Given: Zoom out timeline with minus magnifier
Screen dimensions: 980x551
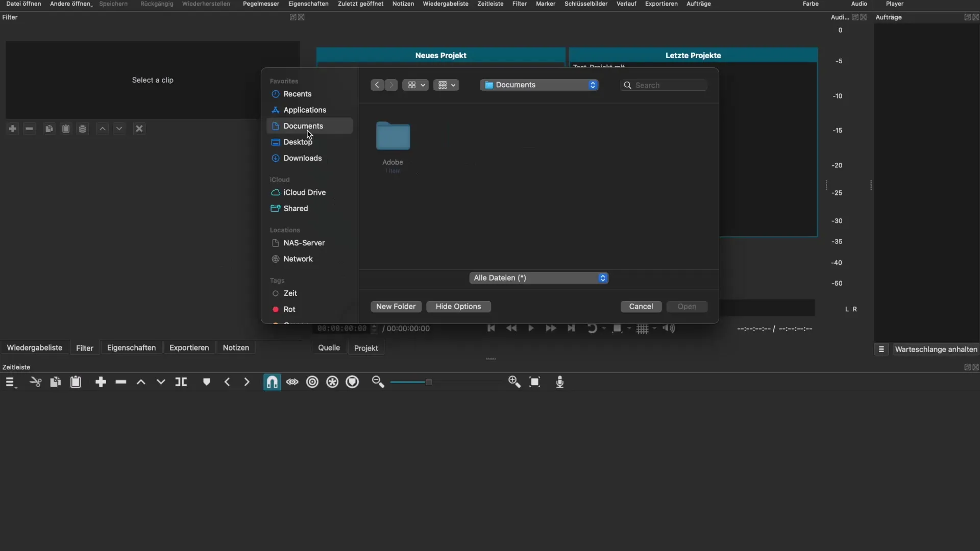Looking at the screenshot, I should tap(378, 382).
